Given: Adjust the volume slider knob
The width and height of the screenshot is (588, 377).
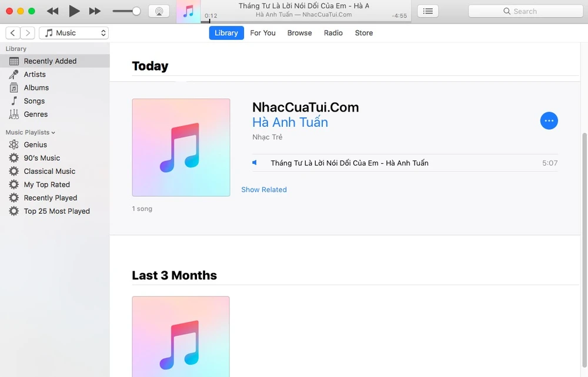Looking at the screenshot, I should point(136,11).
